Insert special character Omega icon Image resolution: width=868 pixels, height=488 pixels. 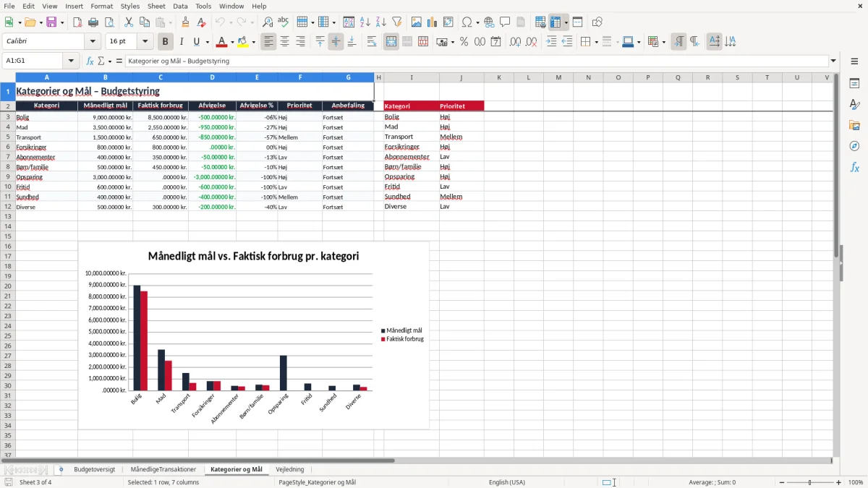point(467,22)
